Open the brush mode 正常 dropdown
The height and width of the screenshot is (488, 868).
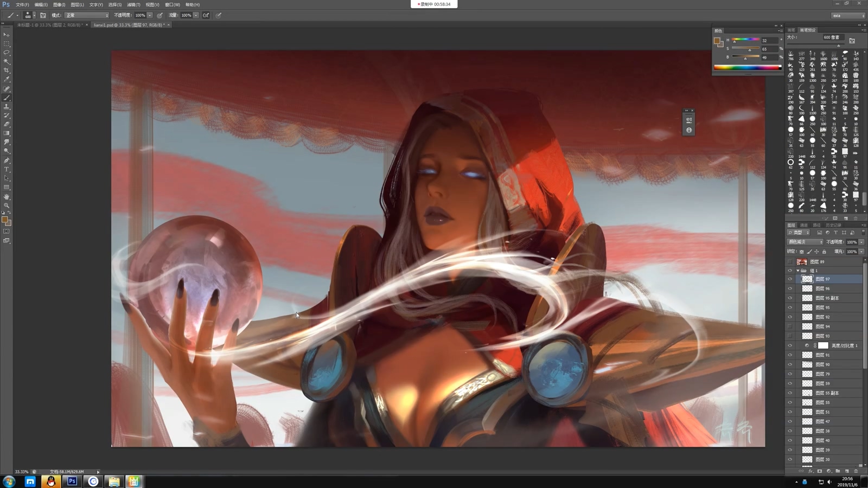[87, 15]
